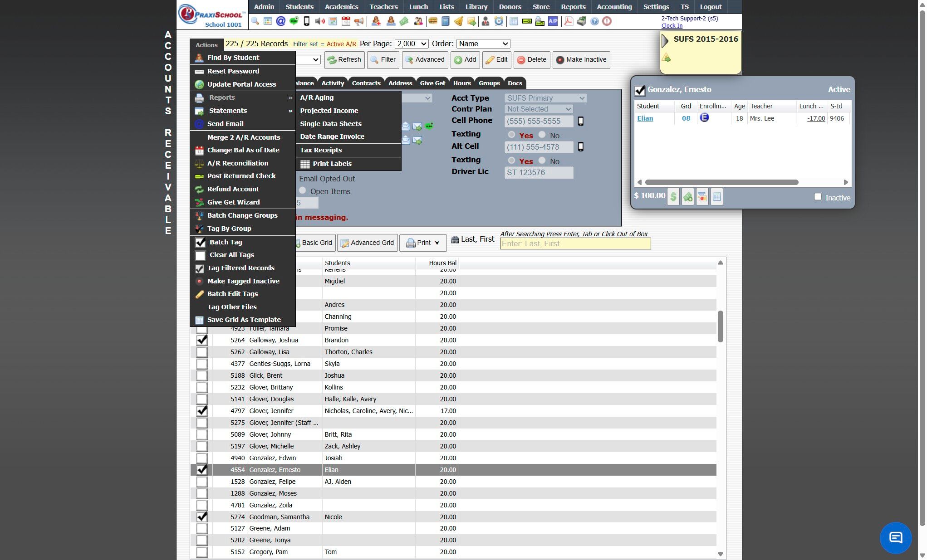Click the magnifying glass search icon in toolbar
This screenshot has height=560, width=927.
pyautogui.click(x=255, y=21)
